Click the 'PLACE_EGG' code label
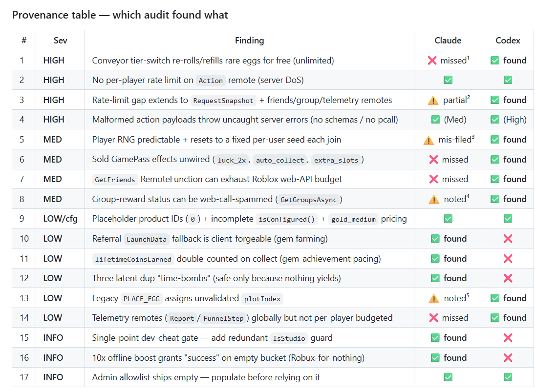Image resolution: width=536 pixels, height=392 pixels. coord(142,299)
